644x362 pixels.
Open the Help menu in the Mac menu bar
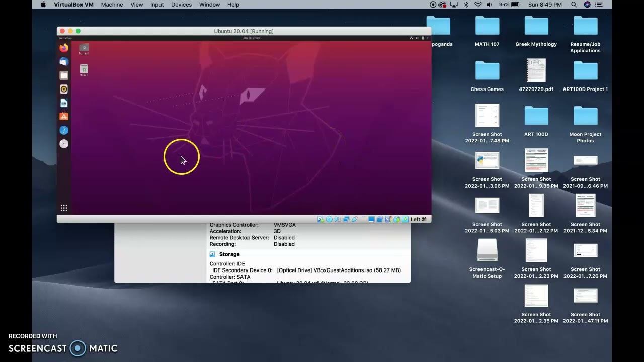click(x=233, y=5)
